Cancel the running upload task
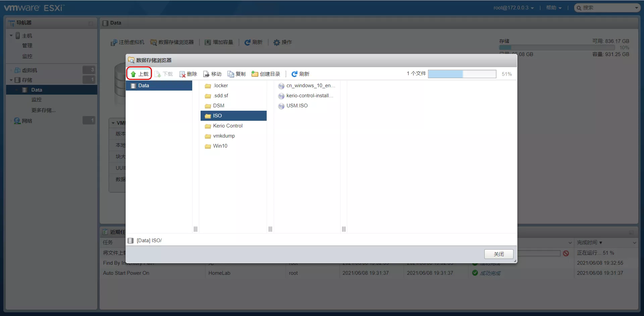This screenshot has width=644, height=316. coord(566,253)
